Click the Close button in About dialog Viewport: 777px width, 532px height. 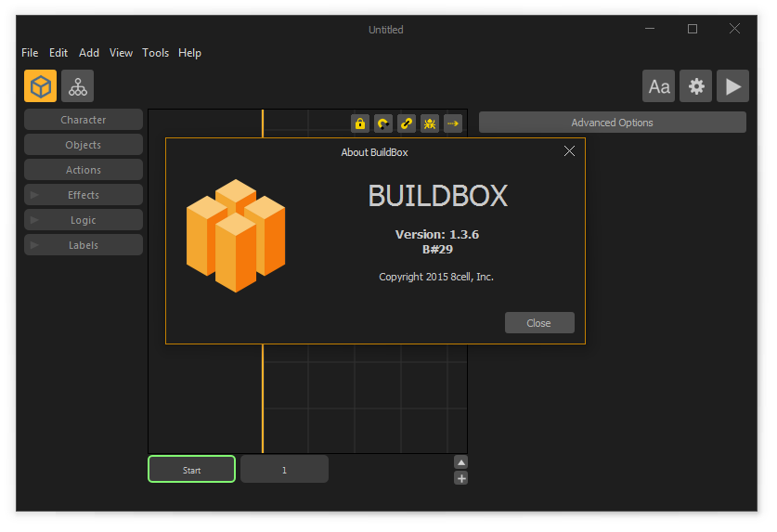(539, 323)
